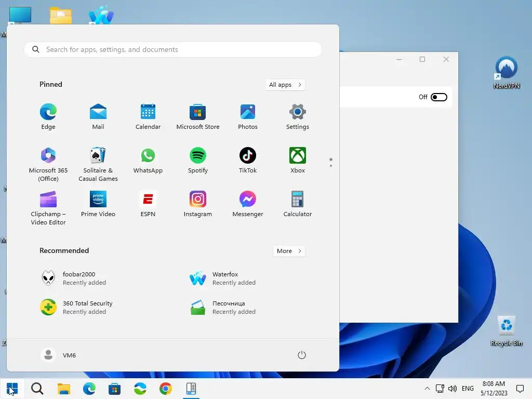The image size is (532, 399).
Task: Open File Explorer from taskbar
Action: tap(63, 389)
